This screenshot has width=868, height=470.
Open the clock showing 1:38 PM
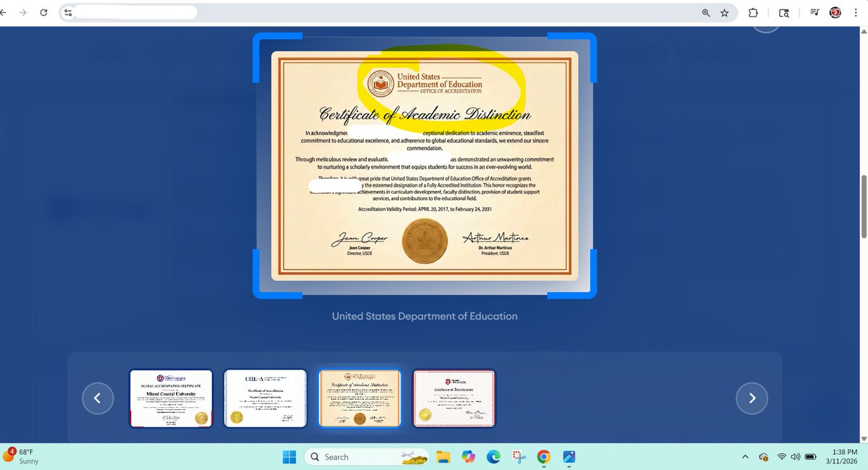pyautogui.click(x=843, y=457)
